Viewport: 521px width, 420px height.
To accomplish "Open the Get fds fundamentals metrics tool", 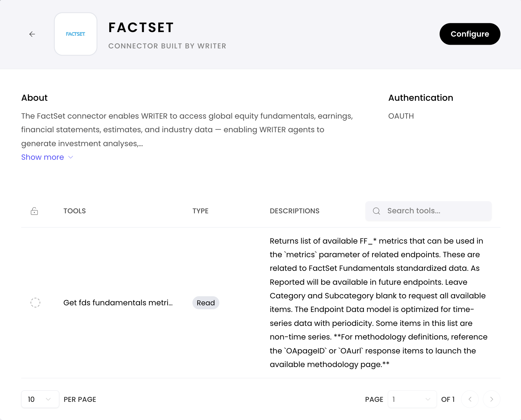I will pos(118,303).
